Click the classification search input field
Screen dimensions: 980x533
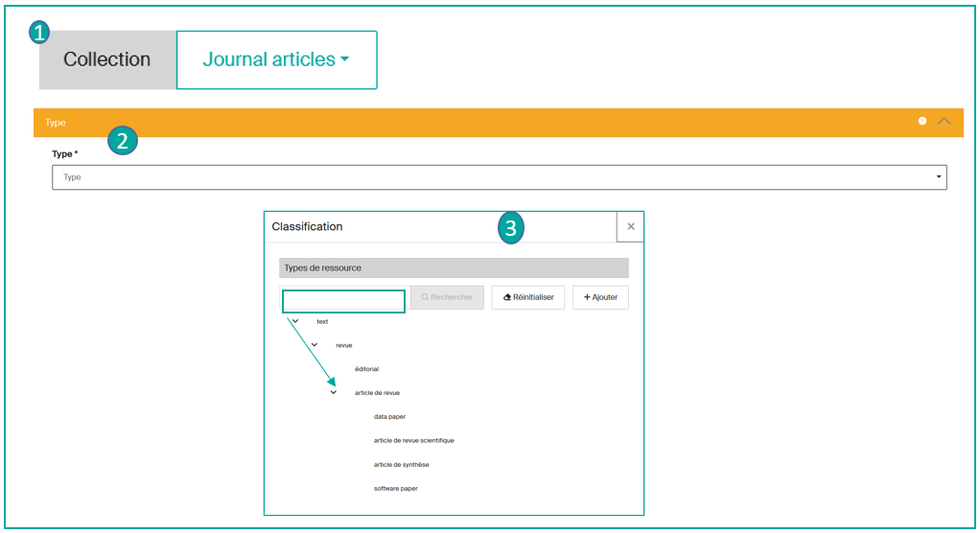343,301
